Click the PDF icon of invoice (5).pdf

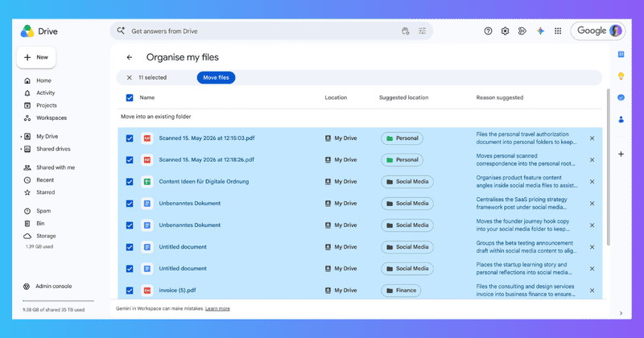point(147,291)
